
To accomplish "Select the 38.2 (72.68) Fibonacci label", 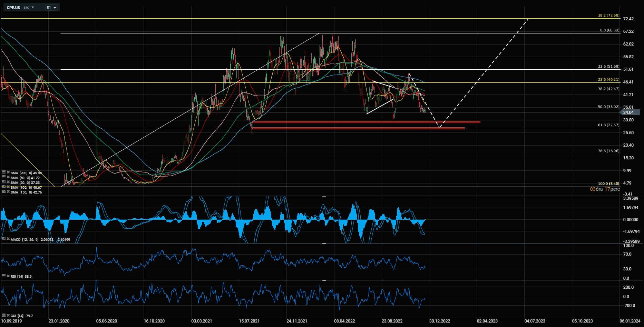I will 609,16.
